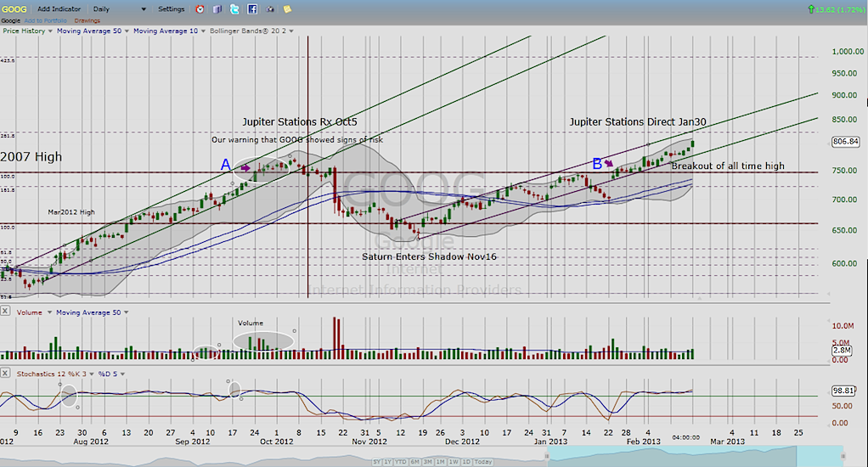Share chart via Twitter icon
Screen dimensions: 868x467
click(x=234, y=8)
